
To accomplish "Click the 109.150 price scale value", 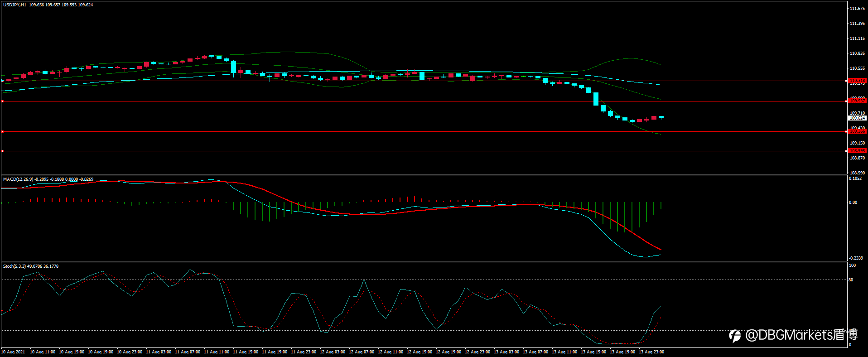I will click(857, 143).
